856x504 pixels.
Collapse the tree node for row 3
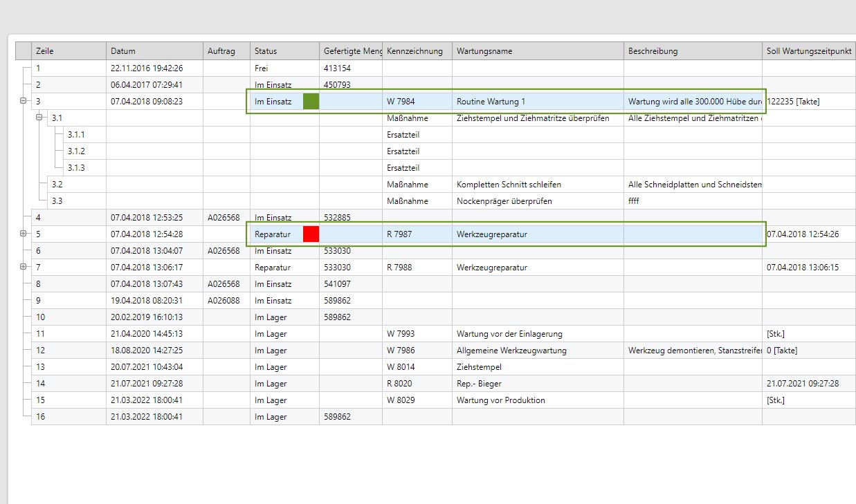pos(23,102)
